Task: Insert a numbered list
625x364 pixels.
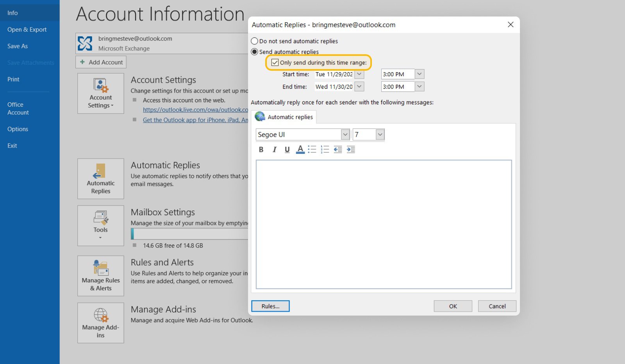Action: (325, 149)
